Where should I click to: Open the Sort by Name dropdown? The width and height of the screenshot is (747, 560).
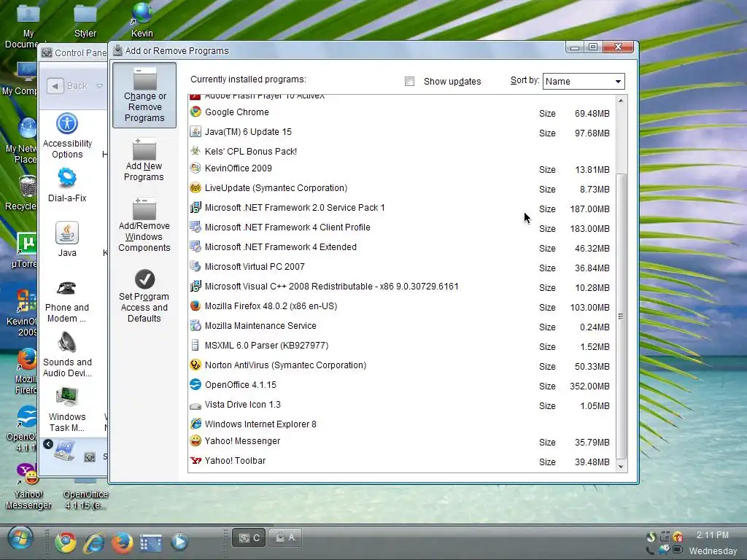[584, 82]
